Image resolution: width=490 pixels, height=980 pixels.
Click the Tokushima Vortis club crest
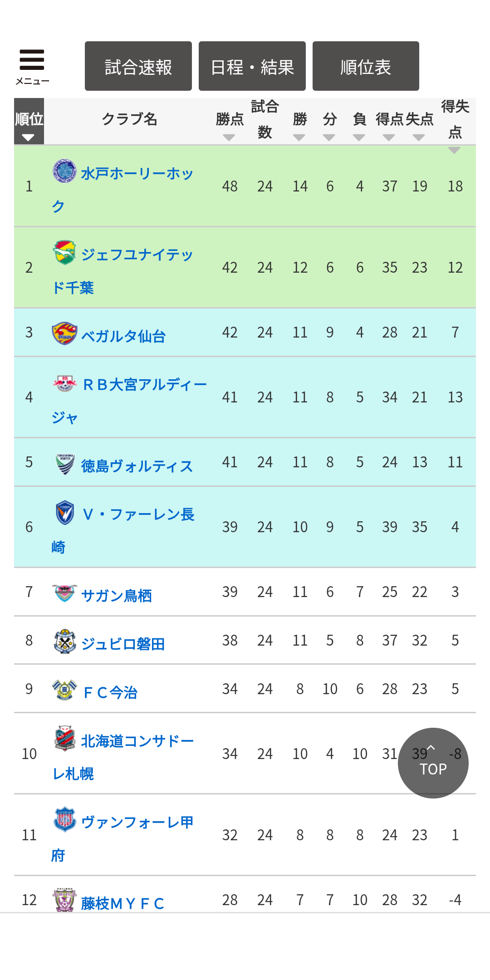[x=65, y=464]
